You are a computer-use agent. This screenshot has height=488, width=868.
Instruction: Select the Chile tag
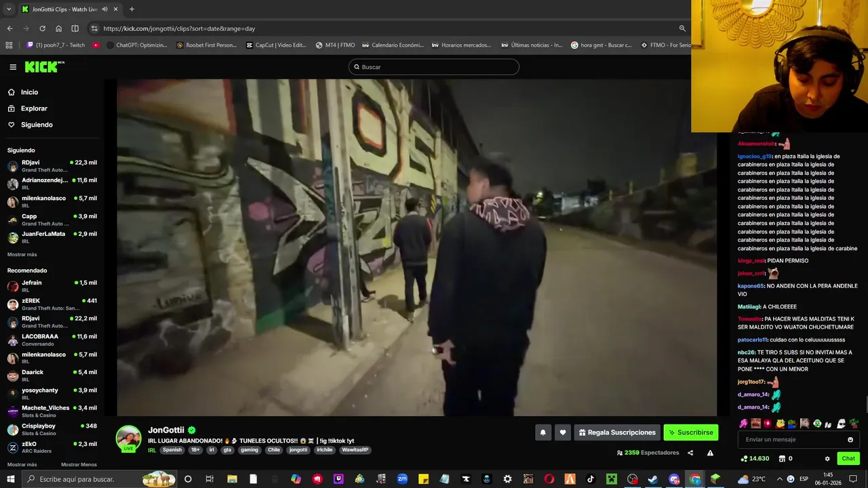point(274,450)
